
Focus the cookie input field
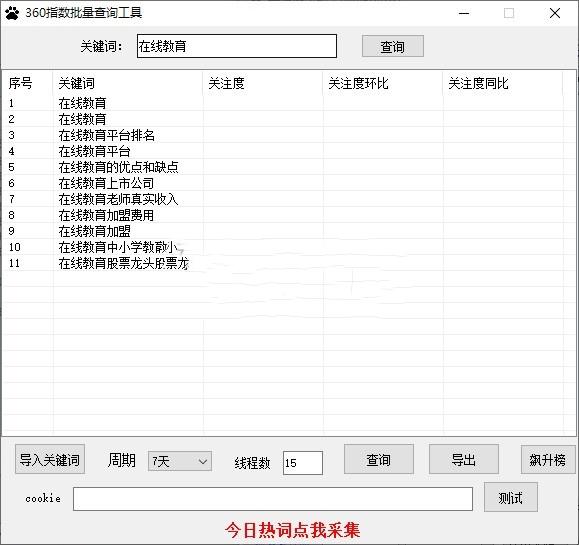pos(273,499)
